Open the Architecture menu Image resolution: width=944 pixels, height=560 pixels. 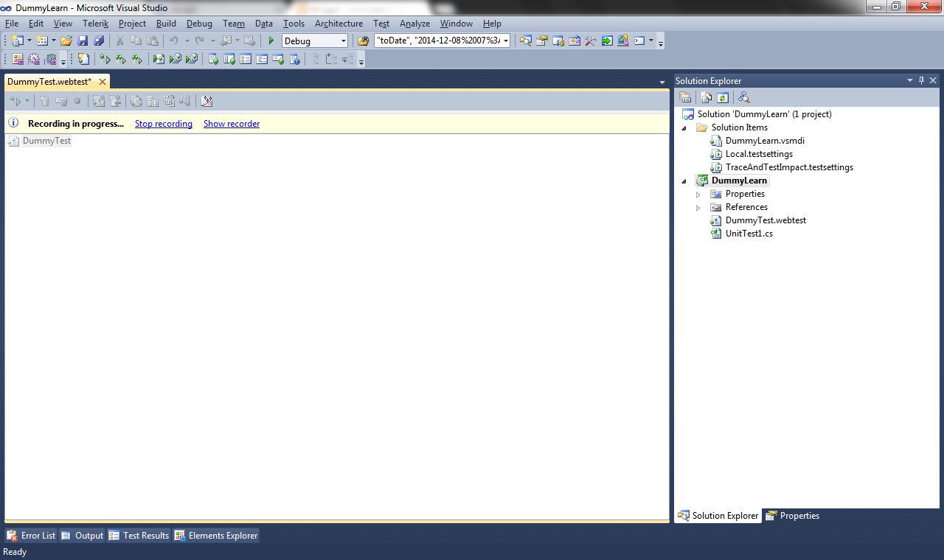339,24
